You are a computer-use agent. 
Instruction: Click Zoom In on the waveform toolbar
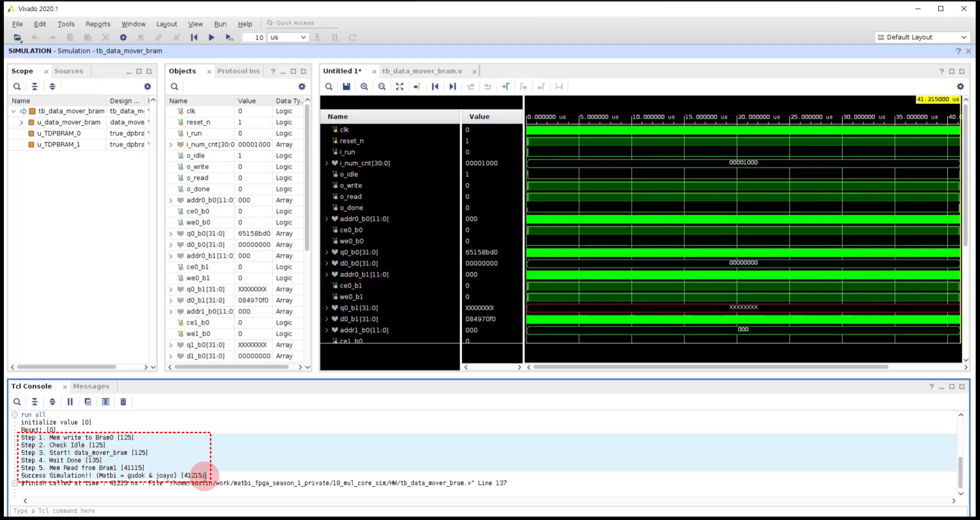tap(364, 87)
